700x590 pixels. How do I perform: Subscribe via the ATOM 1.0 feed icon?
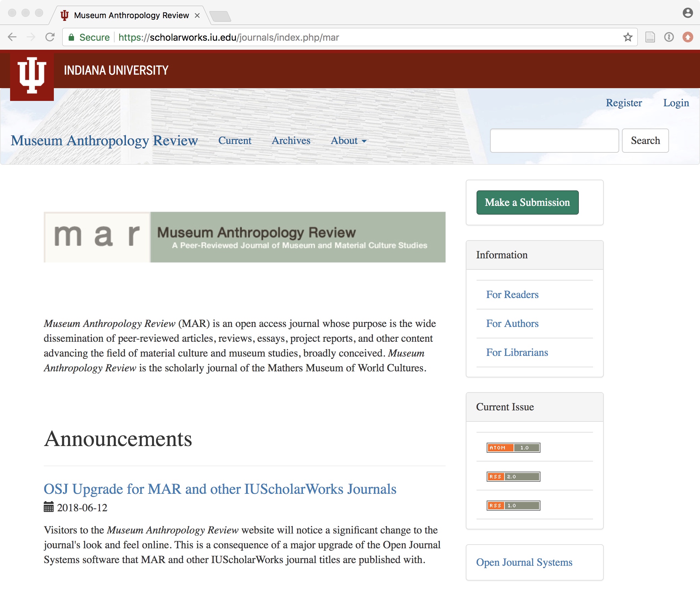pyautogui.click(x=513, y=448)
